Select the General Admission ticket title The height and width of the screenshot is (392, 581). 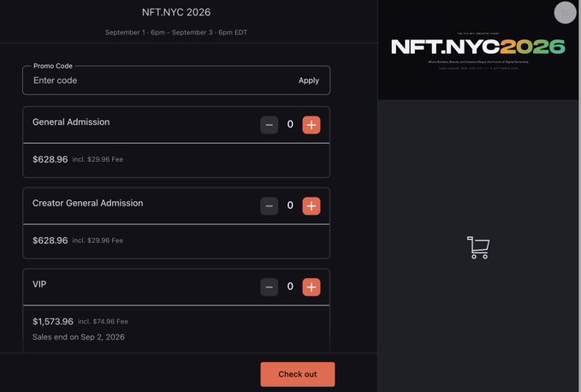(71, 122)
